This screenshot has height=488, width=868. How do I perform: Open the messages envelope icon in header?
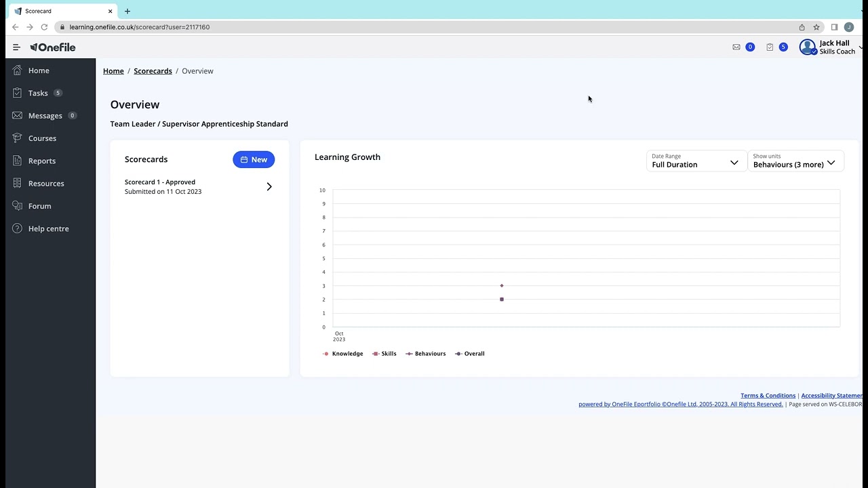(736, 47)
